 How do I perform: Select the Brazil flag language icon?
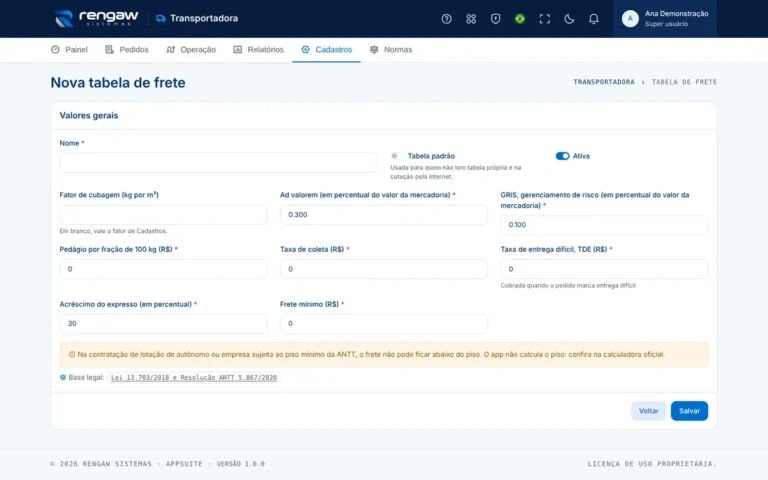coord(520,19)
